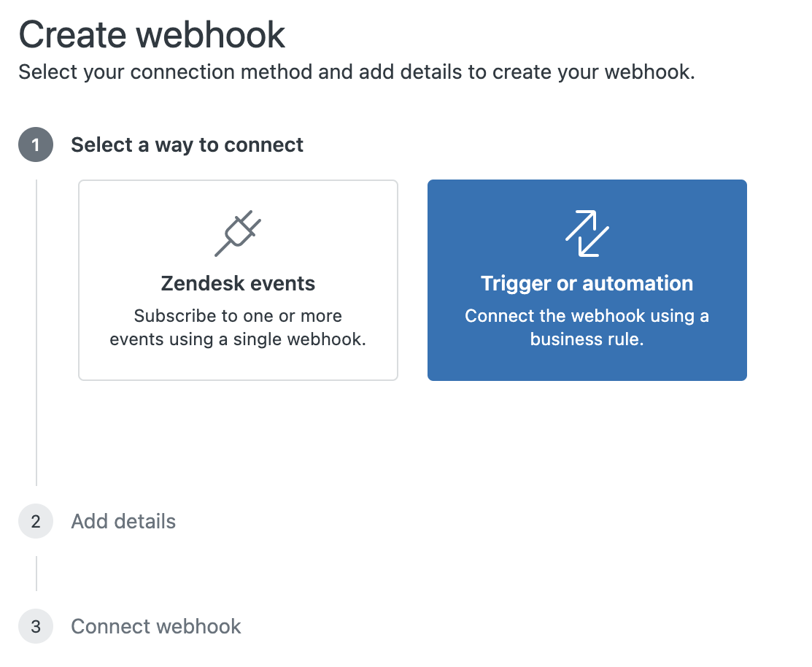Click the connector line between steps 2 and 3
812x667 pixels.
tap(36, 574)
